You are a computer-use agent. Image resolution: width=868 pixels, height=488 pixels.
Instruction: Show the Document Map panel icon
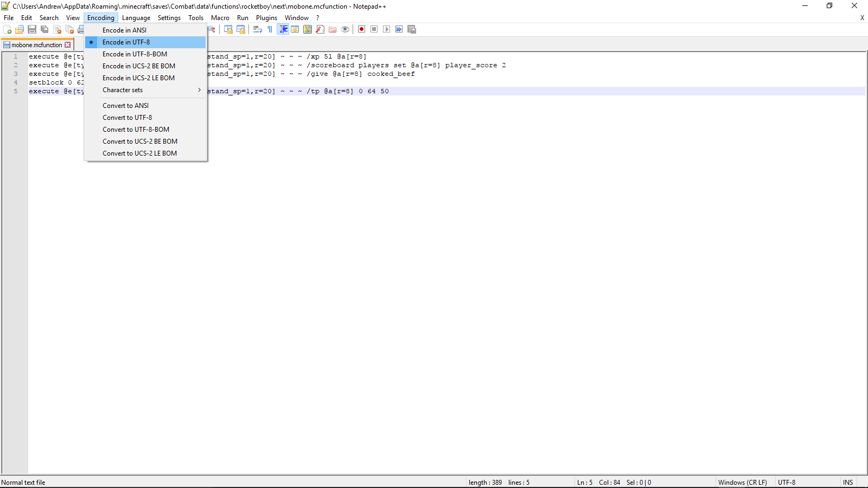click(x=308, y=29)
